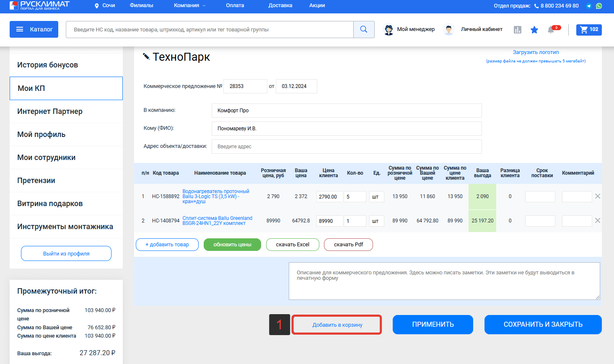Expand the Компания dropdown menu
This screenshot has height=364, width=614.
coord(190,5)
